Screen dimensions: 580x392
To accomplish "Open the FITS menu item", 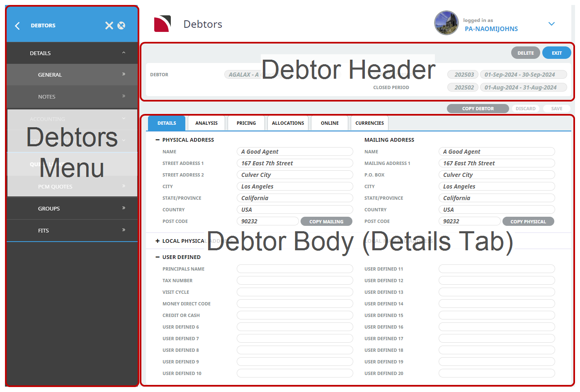I will (72, 230).
